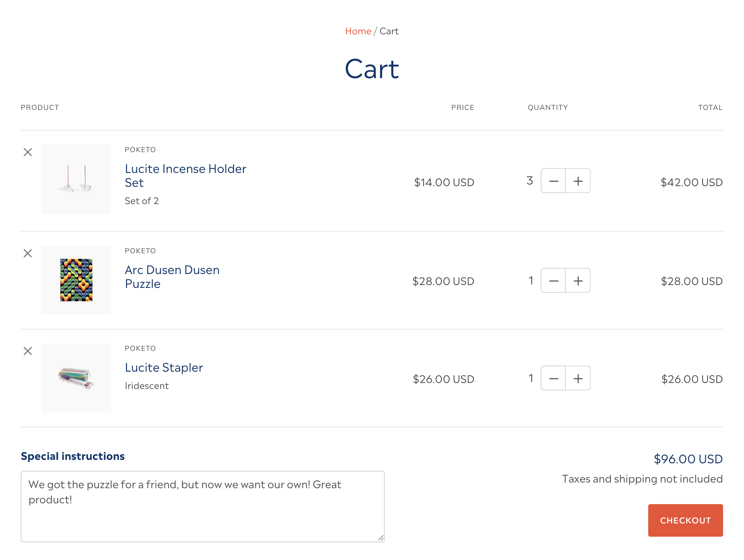Click the Arc Dusen Dusen Puzzle thumbnail
This screenshot has height=560, width=744.
(x=76, y=281)
